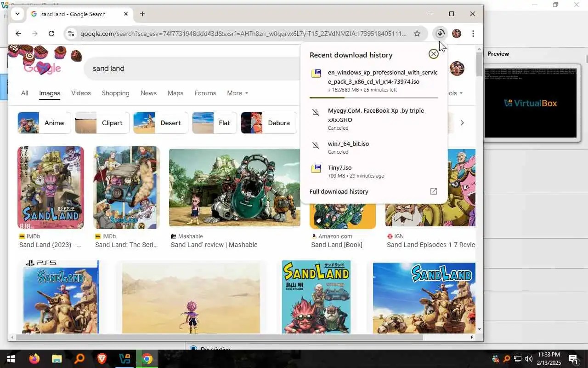Filter images by Anime chip
Viewport: 588px width, 368px height.
coord(44,123)
